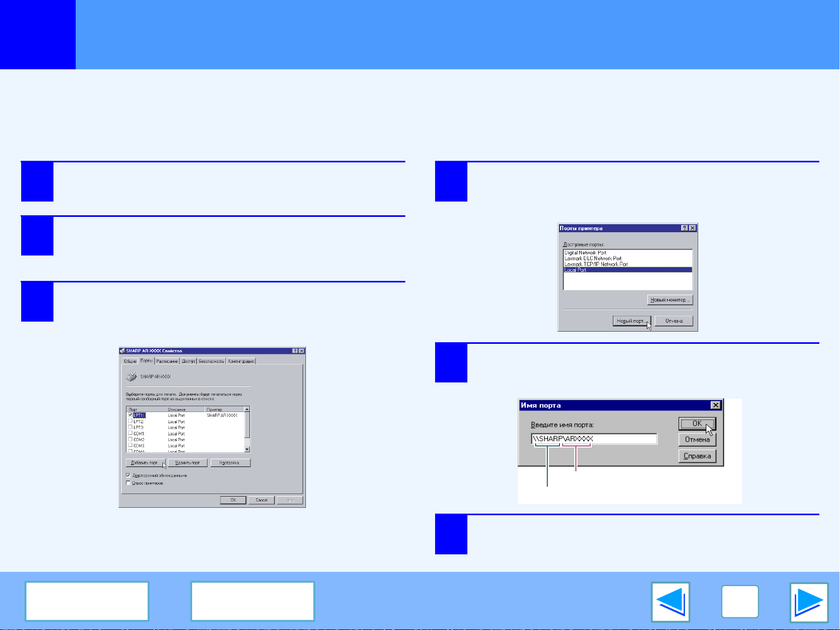
Task: Switch to the Общие tab
Action: point(130,361)
